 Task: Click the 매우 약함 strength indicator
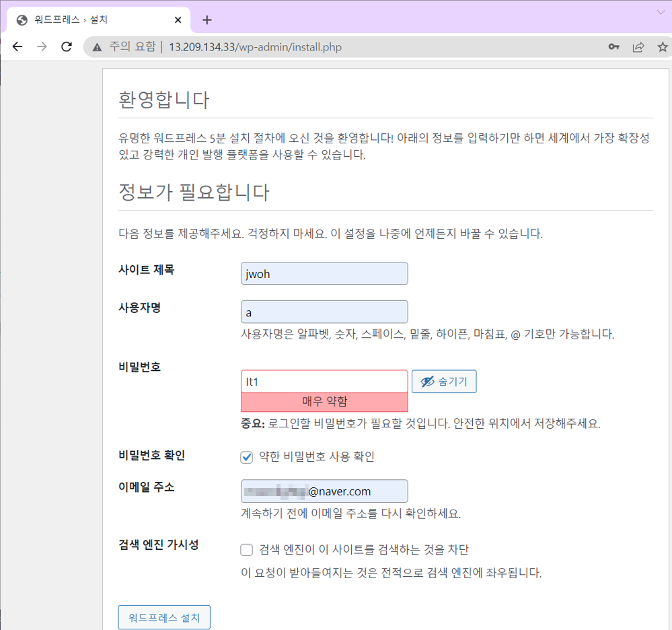click(324, 402)
